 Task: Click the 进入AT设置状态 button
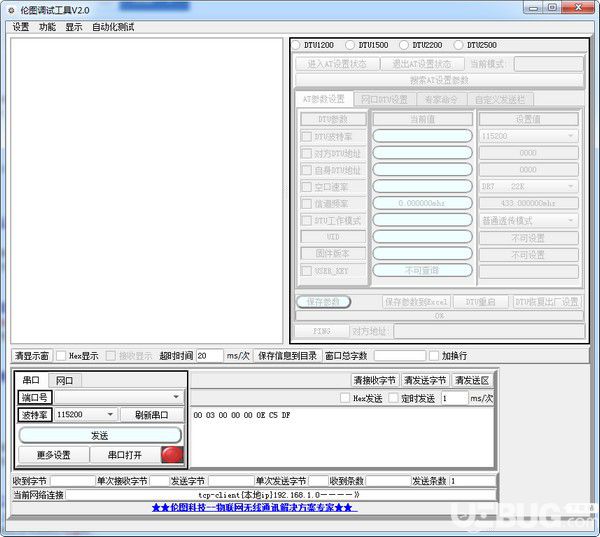(x=337, y=64)
